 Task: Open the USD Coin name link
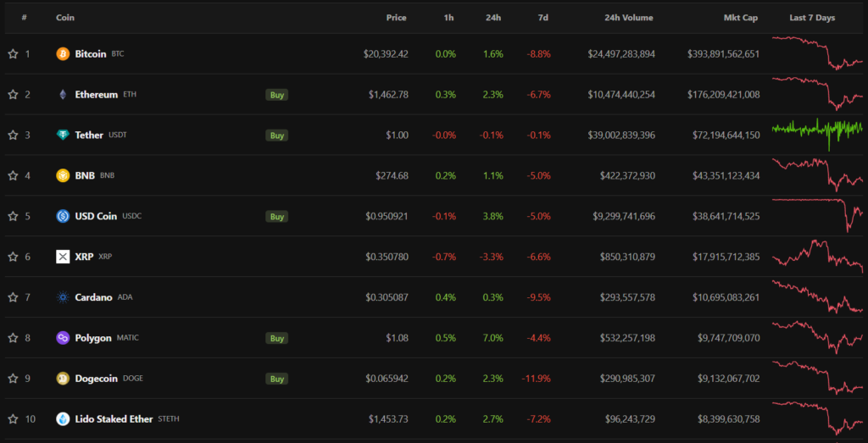96,216
